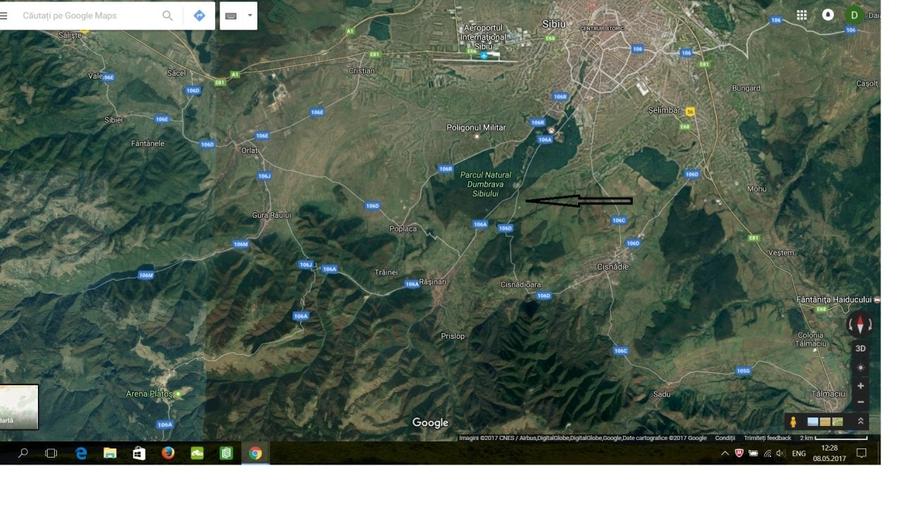Open directions with the blue diamond icon
The image size is (900, 506).
point(199,15)
